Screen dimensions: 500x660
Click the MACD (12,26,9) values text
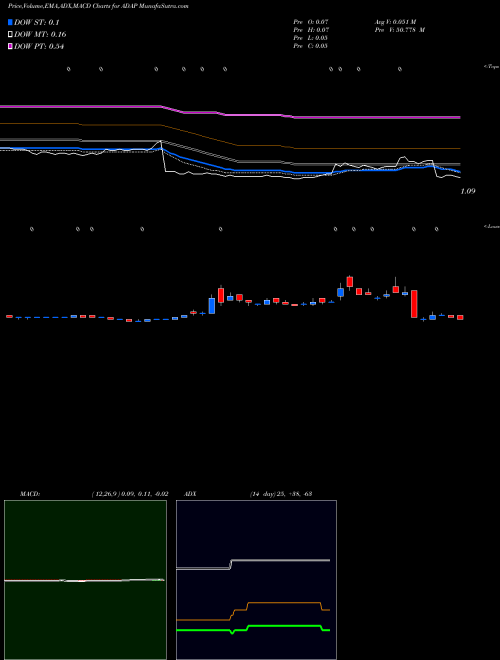[130, 494]
